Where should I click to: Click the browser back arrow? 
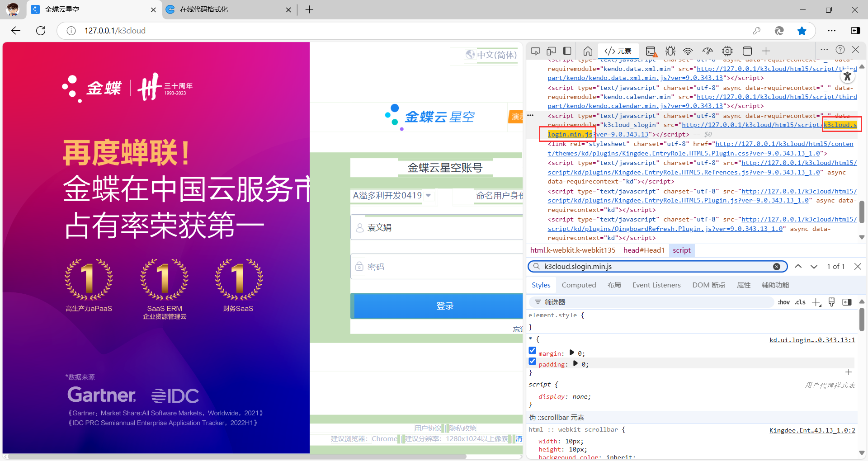click(16, 31)
